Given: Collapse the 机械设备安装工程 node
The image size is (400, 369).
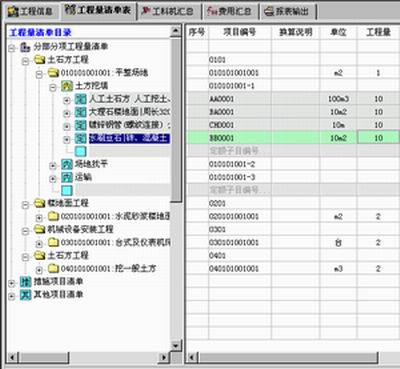Looking at the screenshot, I should point(25,231).
